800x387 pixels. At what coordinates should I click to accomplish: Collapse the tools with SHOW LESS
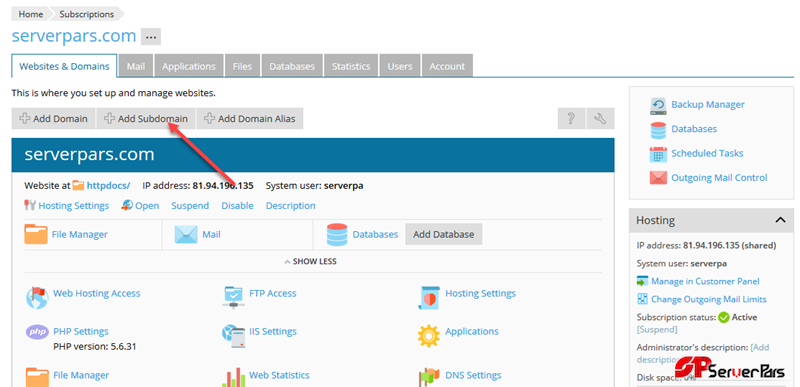[310, 262]
